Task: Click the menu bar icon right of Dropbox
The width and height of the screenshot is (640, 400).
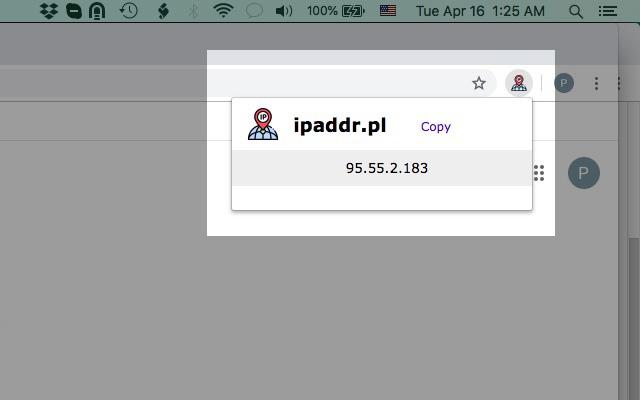Action: coord(73,11)
